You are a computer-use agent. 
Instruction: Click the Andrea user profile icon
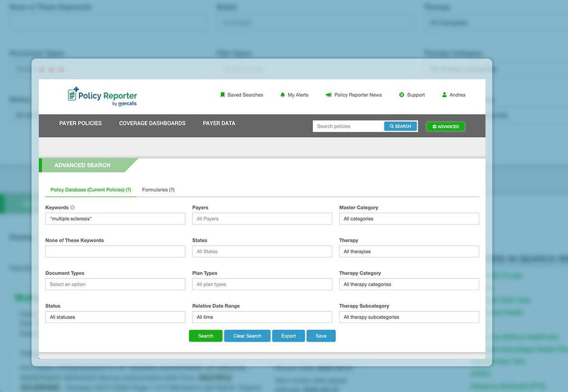(x=444, y=95)
